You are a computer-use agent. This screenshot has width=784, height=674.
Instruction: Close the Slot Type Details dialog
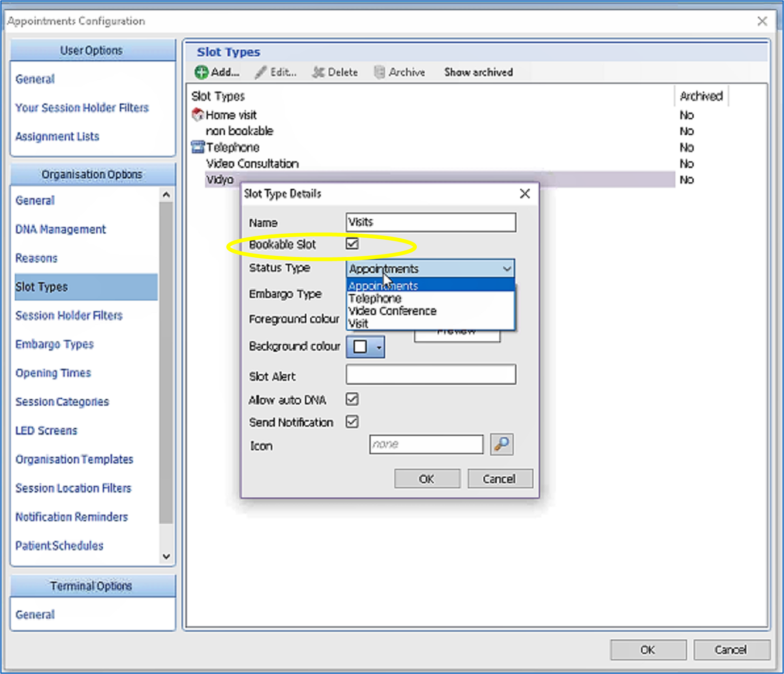tap(525, 194)
